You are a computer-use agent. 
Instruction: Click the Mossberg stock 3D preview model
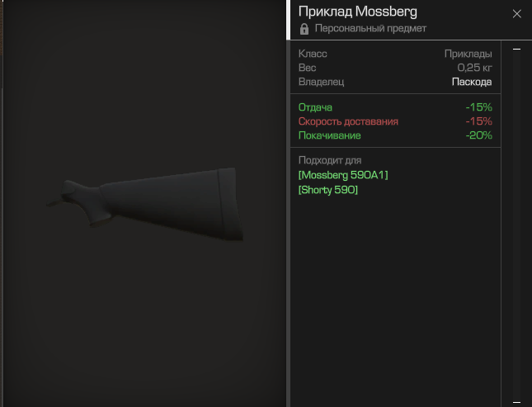click(146, 203)
